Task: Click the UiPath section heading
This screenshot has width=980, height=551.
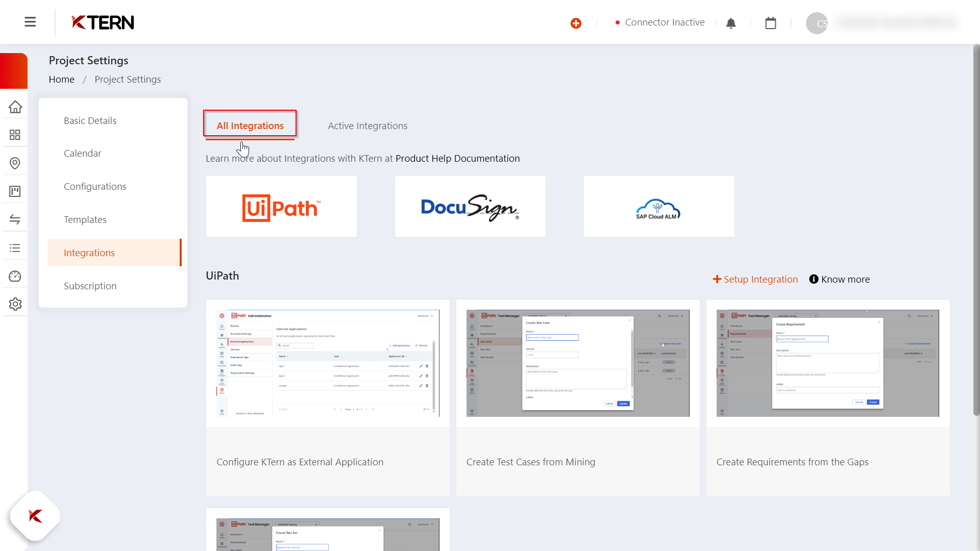Action: click(222, 275)
